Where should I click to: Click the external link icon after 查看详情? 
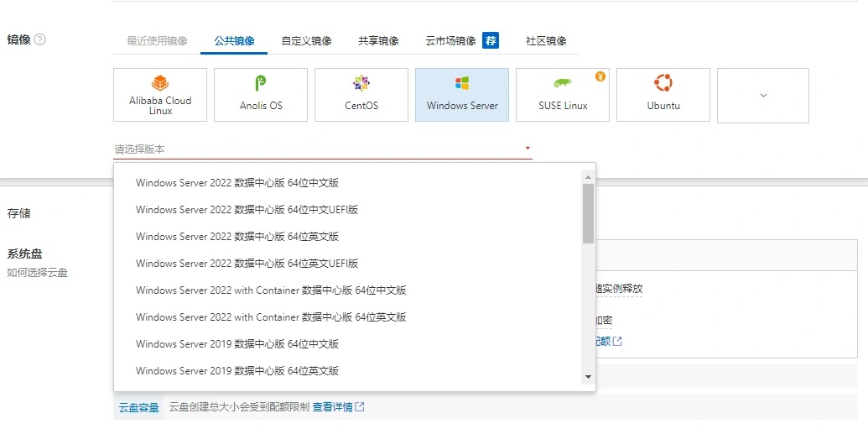(x=360, y=407)
